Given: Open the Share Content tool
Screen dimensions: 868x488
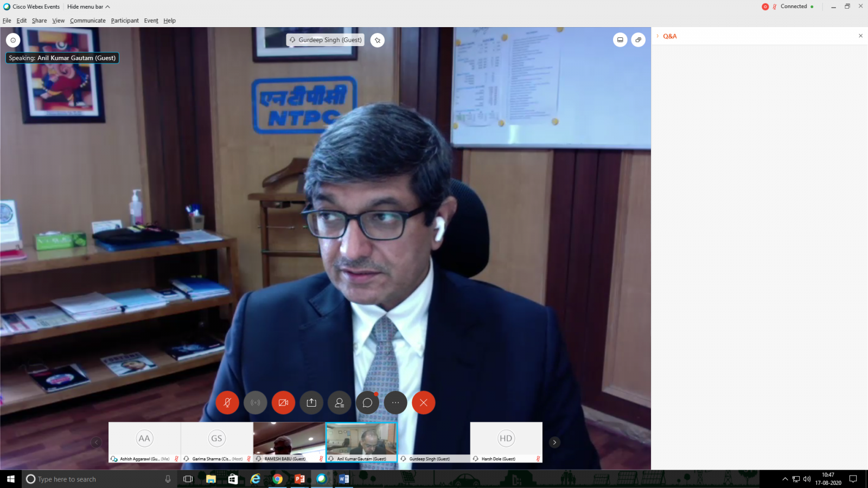Looking at the screenshot, I should pyautogui.click(x=311, y=402).
